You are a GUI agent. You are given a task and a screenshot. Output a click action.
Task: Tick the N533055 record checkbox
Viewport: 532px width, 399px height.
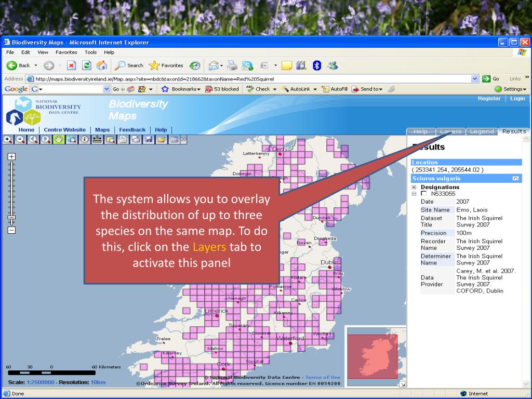423,193
